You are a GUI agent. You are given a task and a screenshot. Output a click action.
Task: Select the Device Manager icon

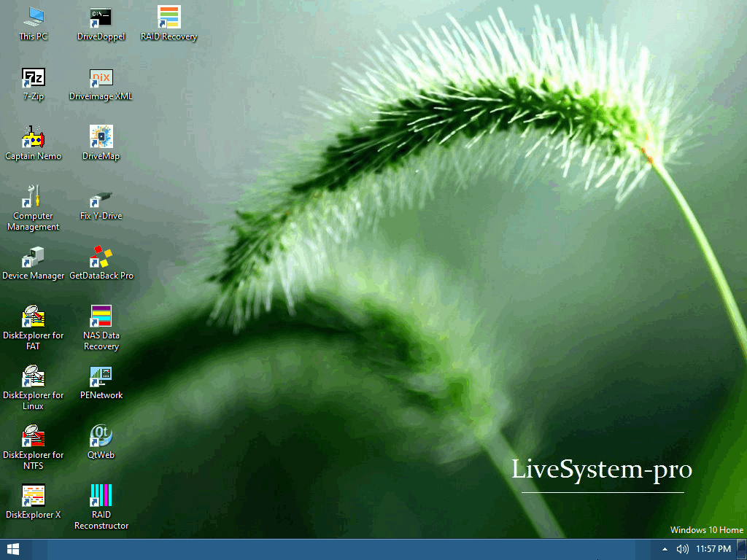pyautogui.click(x=33, y=257)
